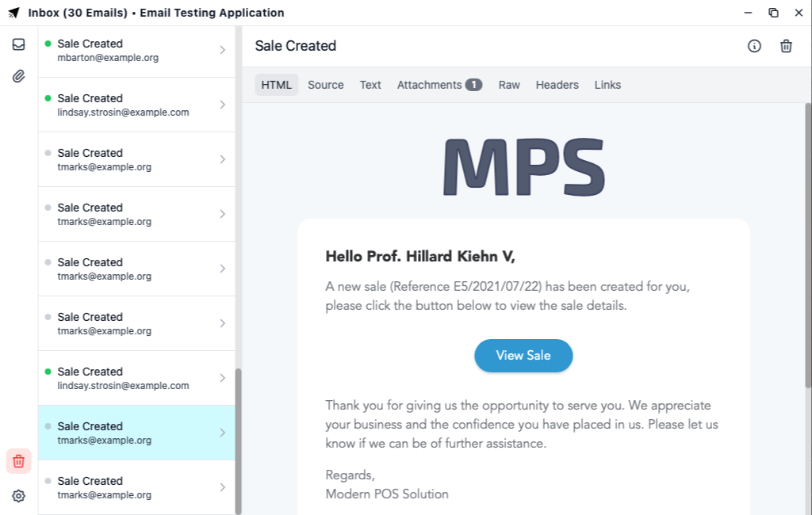Toggle the read dot on selected tmarks email
The image size is (812, 515).
(x=48, y=426)
